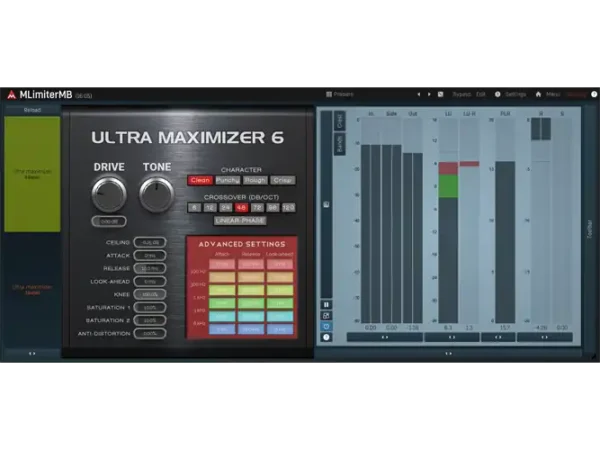Collapse the LU loudness meter group
This screenshot has width=600, height=450.
(x=452, y=337)
